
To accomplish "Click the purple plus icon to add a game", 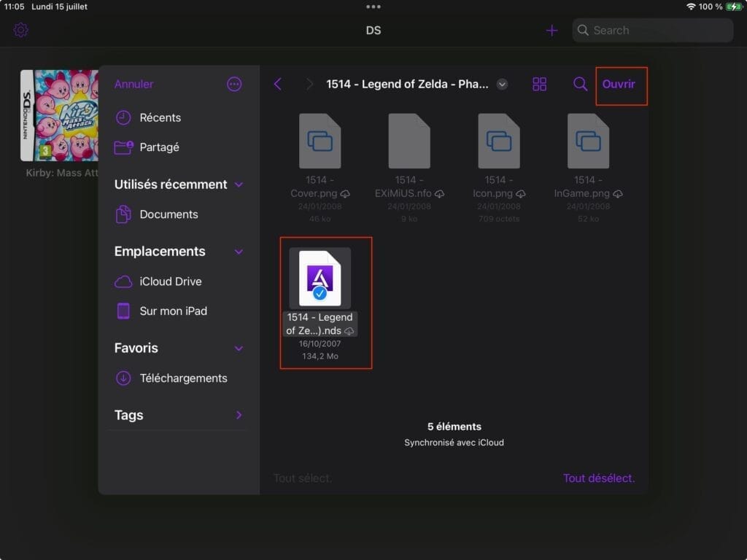I will coord(552,30).
